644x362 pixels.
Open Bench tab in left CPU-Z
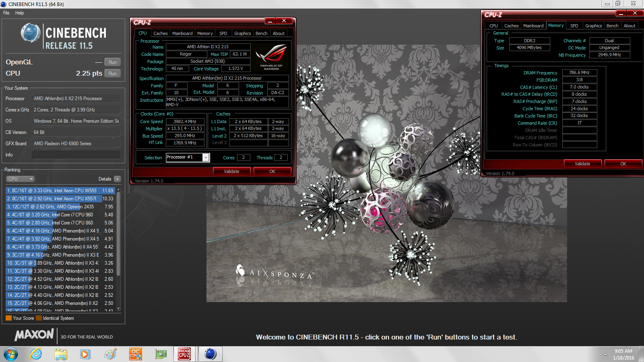[x=261, y=33]
